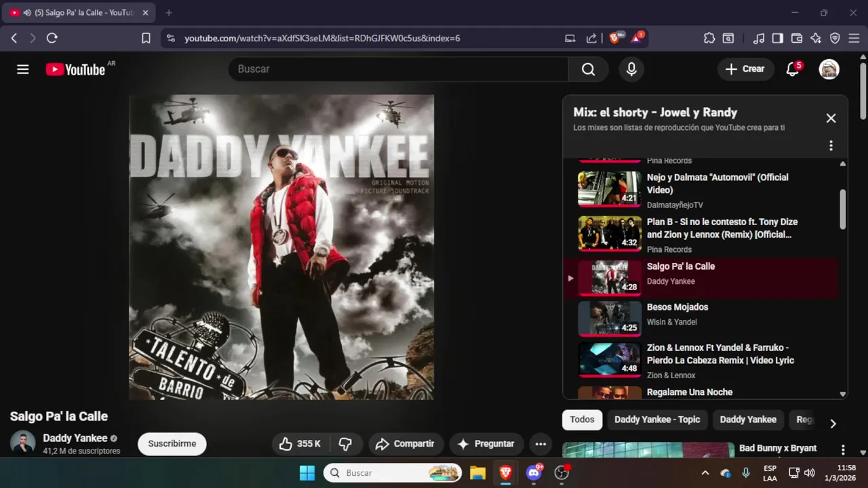Open Discord from the taskbar
868x488 pixels.
pos(534,472)
